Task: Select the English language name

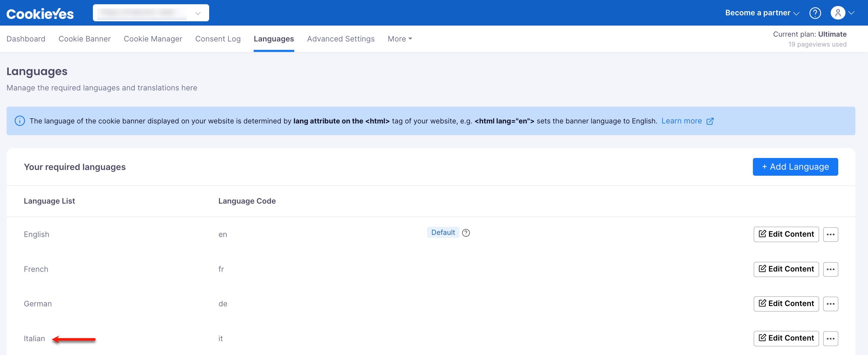Action: point(36,235)
